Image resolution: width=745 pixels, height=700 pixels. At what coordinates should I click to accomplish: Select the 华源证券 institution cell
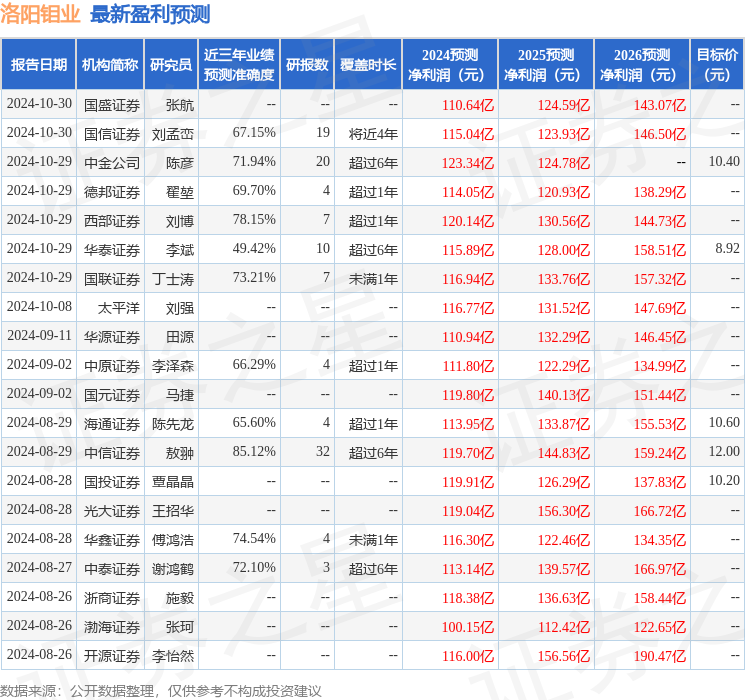pyautogui.click(x=112, y=337)
